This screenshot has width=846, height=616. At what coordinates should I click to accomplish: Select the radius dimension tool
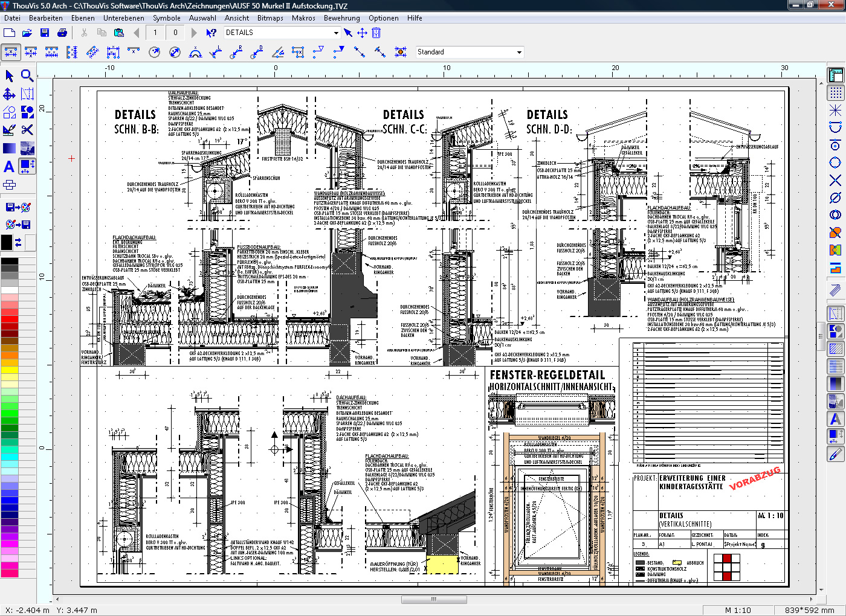click(x=154, y=53)
